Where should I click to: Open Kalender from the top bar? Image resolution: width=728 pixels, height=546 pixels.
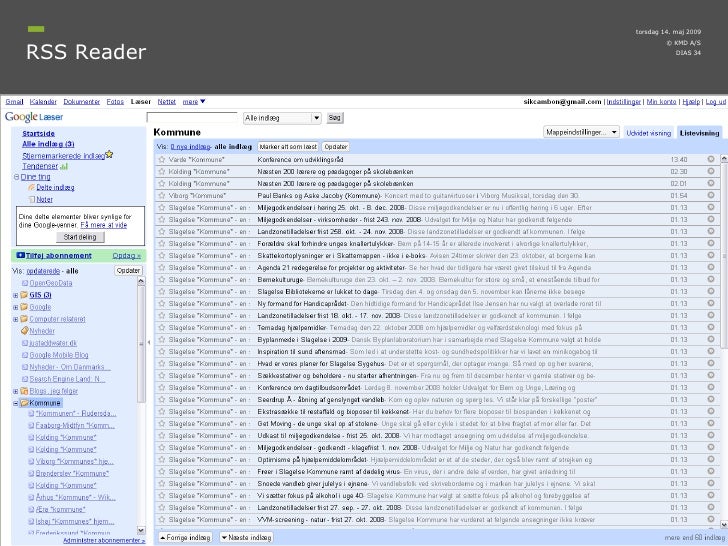pos(43,102)
